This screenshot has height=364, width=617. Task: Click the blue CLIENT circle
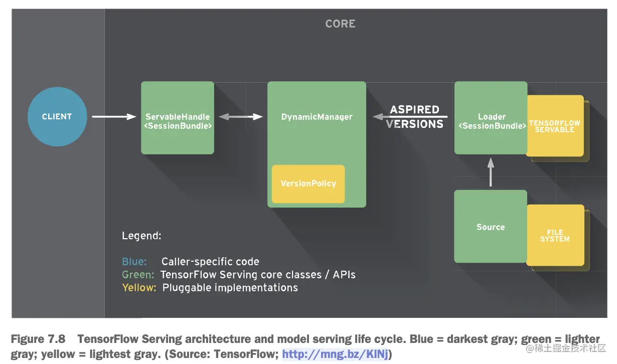(57, 117)
